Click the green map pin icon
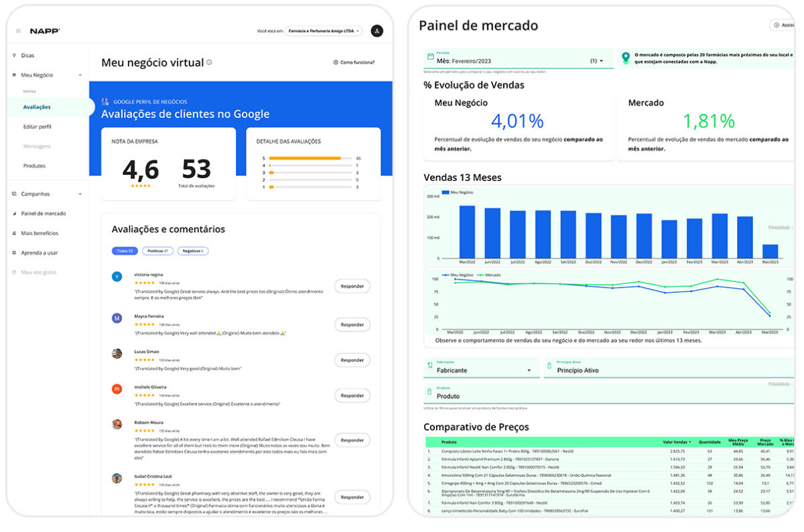Viewport: 804px width, 532px height. coord(626,58)
